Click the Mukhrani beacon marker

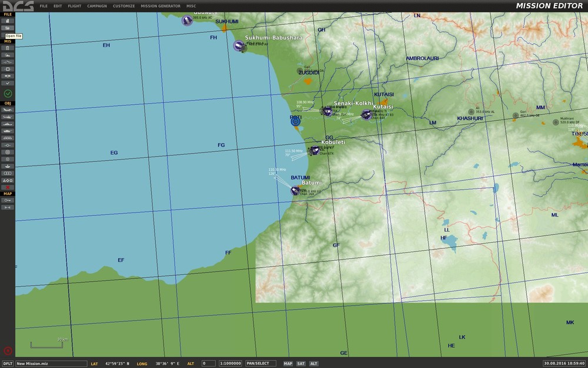556,122
